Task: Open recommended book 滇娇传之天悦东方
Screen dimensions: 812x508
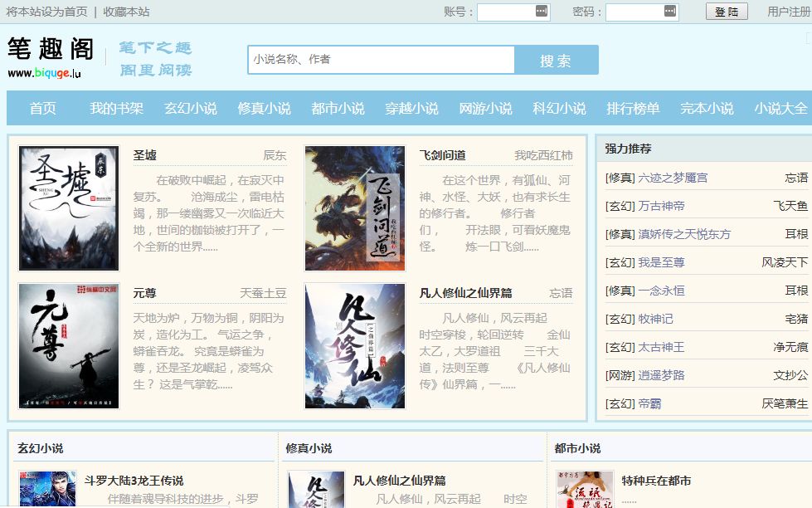Action: [684, 234]
